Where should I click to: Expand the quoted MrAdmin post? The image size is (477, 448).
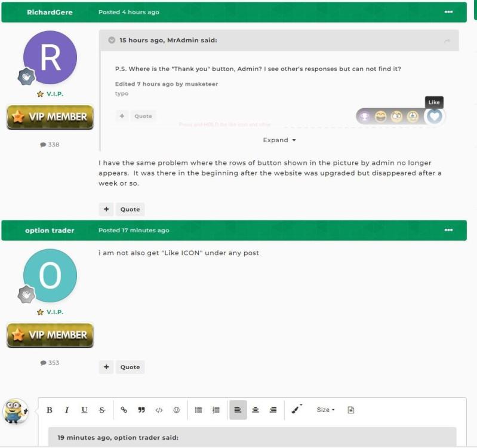click(x=279, y=140)
